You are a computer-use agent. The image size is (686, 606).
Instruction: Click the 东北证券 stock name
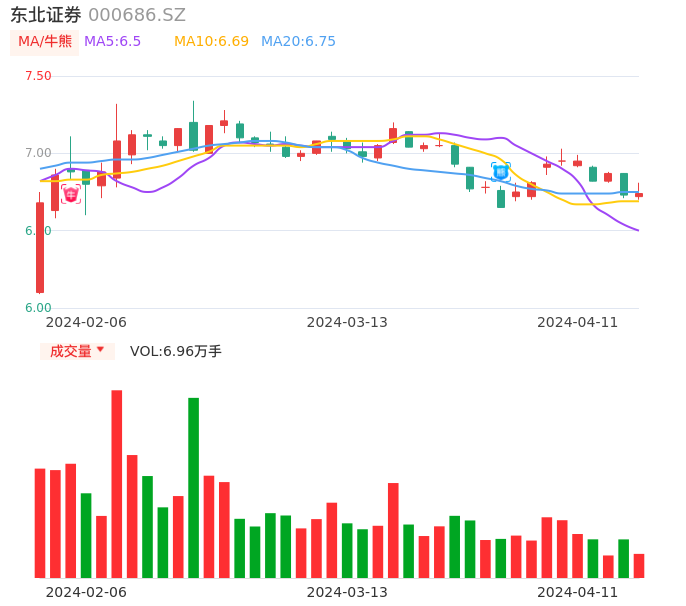click(x=46, y=15)
